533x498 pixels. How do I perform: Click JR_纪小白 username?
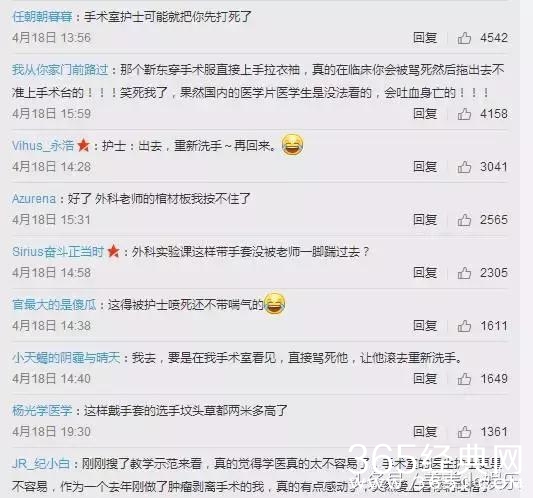point(41,464)
